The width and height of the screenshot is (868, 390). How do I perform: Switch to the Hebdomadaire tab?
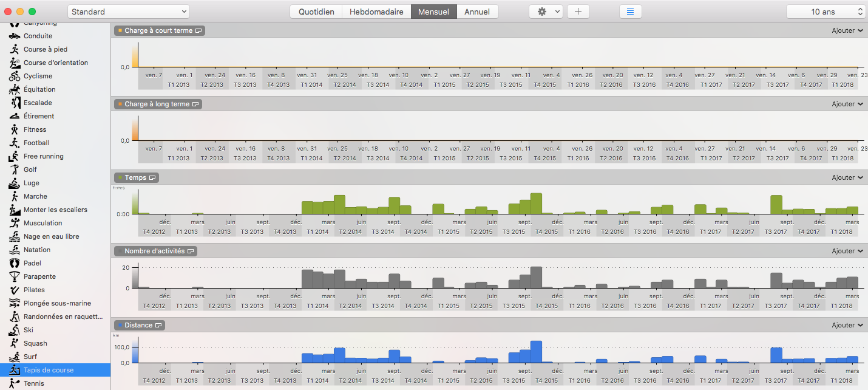click(376, 12)
